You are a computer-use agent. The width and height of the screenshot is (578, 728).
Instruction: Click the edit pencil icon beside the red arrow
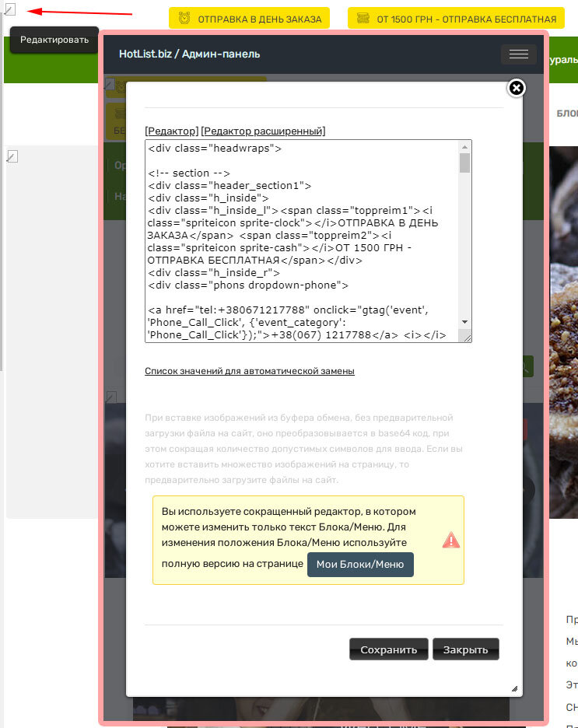click(10, 10)
